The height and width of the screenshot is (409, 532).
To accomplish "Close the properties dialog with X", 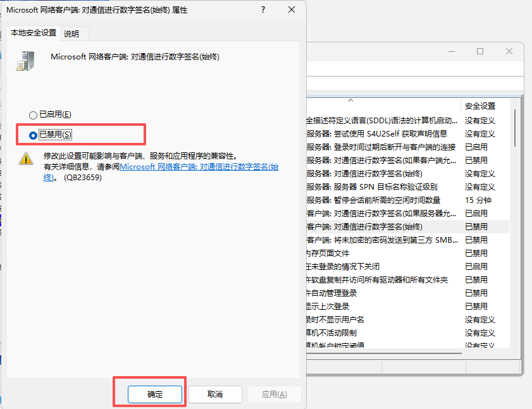I will click(291, 11).
